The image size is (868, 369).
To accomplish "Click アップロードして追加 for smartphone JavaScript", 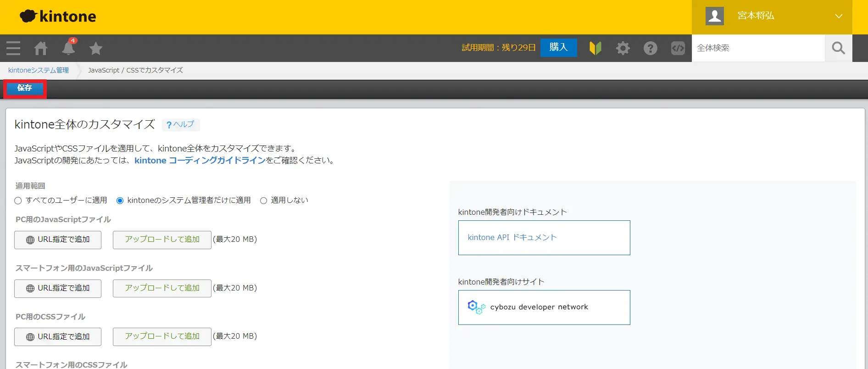I will pos(162,288).
